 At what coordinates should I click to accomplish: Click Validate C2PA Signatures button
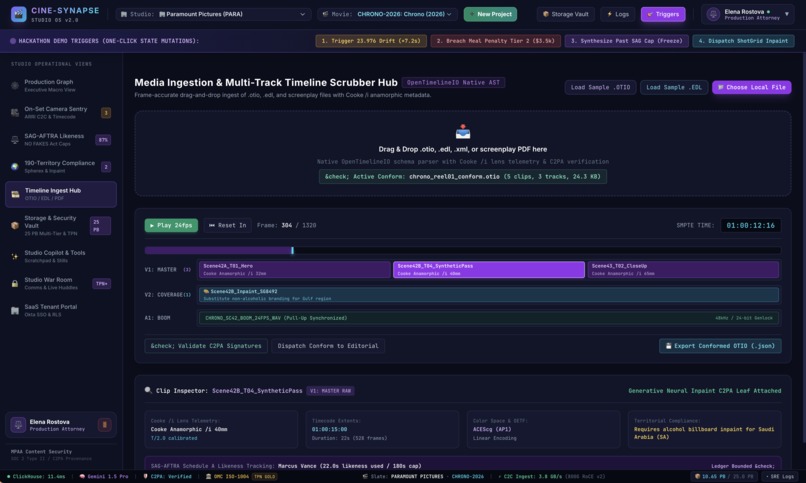click(206, 346)
